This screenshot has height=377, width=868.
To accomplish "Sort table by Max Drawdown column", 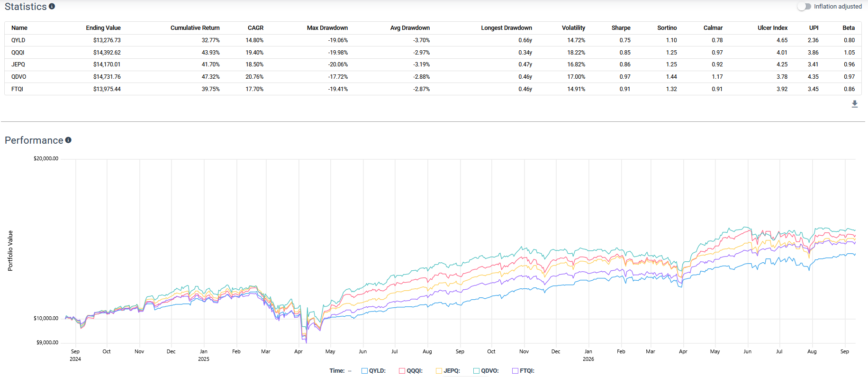I will [x=327, y=28].
